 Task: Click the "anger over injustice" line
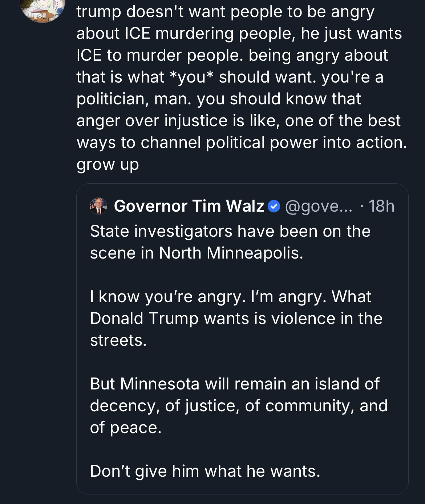pos(238,120)
